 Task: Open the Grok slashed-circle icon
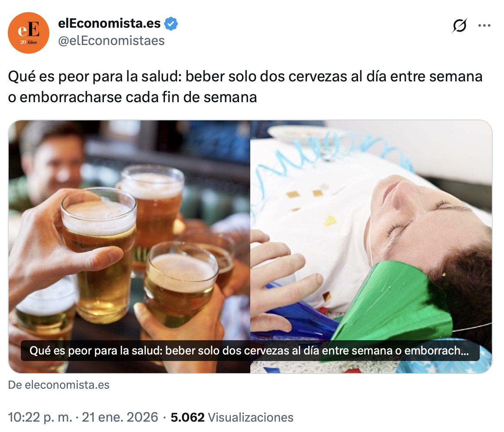click(460, 26)
